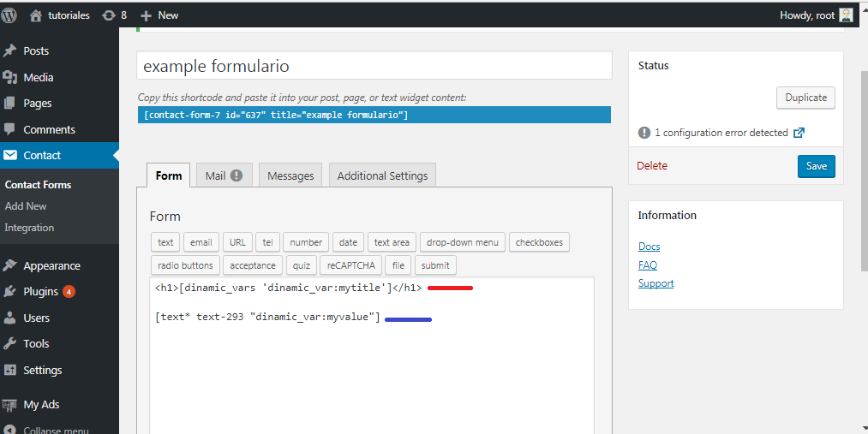The image size is (868, 434).
Task: Open the Additional Settings tab
Action: pyautogui.click(x=382, y=175)
